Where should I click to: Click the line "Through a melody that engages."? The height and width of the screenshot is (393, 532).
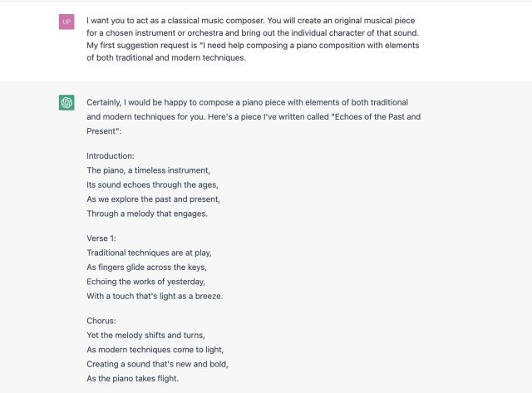147,214
